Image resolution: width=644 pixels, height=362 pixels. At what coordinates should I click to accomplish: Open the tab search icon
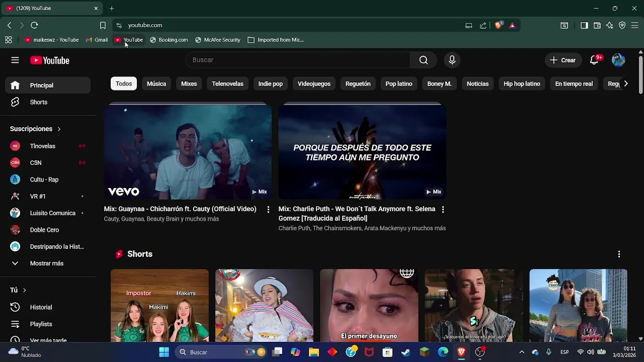pyautogui.click(x=565, y=25)
